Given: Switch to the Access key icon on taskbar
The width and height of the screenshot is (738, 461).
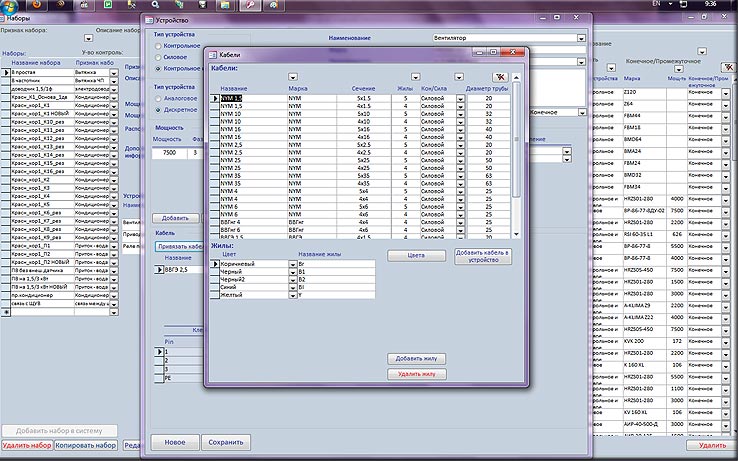Looking at the screenshot, I should [249, 5].
